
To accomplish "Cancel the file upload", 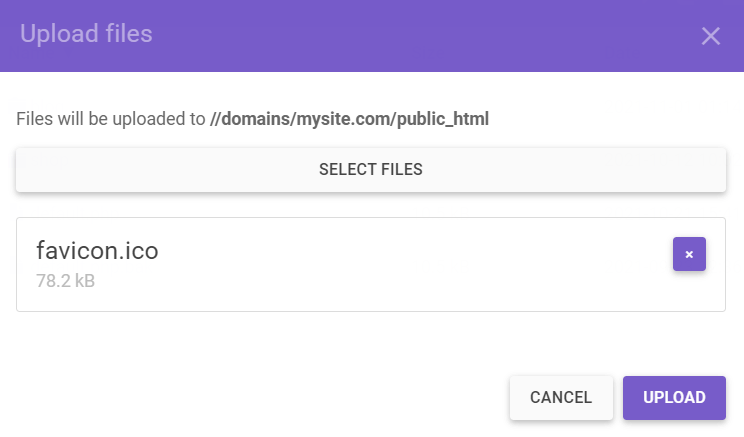I will tap(561, 397).
